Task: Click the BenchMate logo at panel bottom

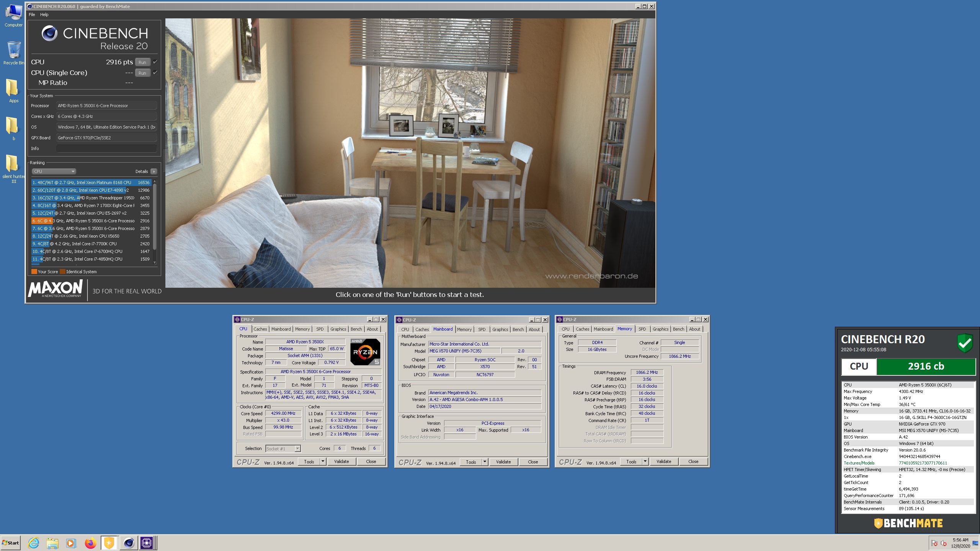Action: coord(908,523)
